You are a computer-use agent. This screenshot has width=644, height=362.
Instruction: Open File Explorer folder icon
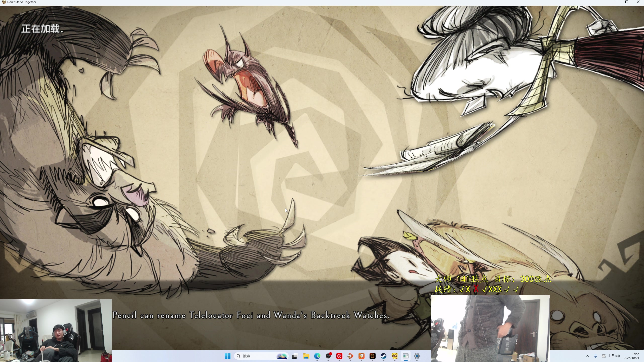pos(306,356)
